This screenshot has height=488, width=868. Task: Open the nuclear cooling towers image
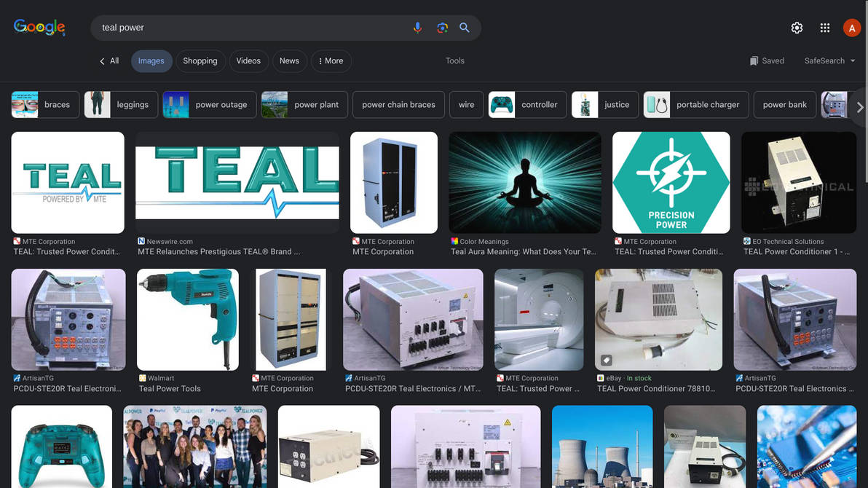(602, 446)
